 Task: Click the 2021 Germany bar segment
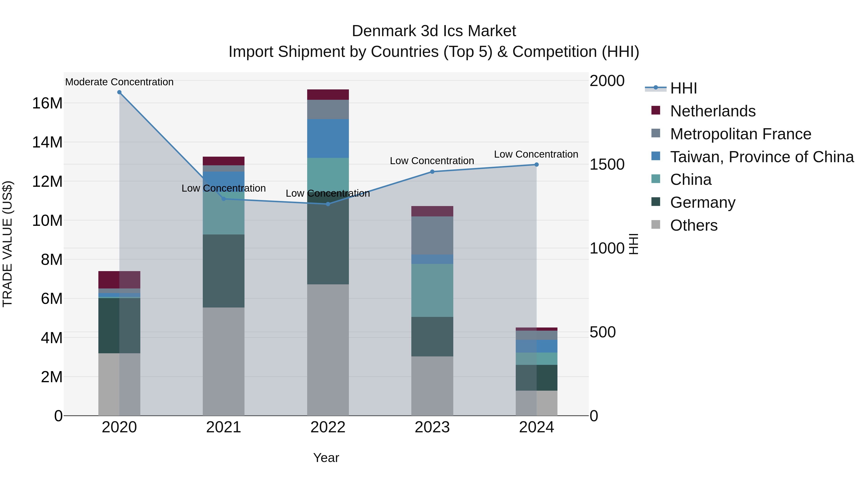pos(224,271)
